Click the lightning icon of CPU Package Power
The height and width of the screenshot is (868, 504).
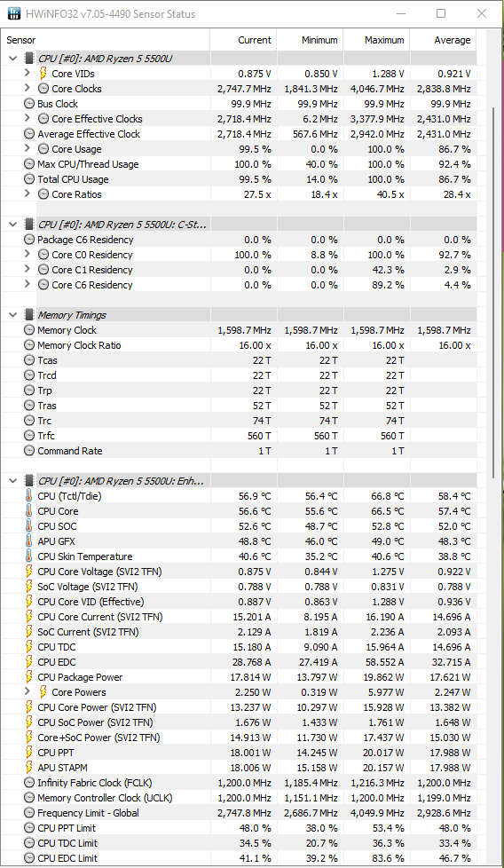click(29, 677)
